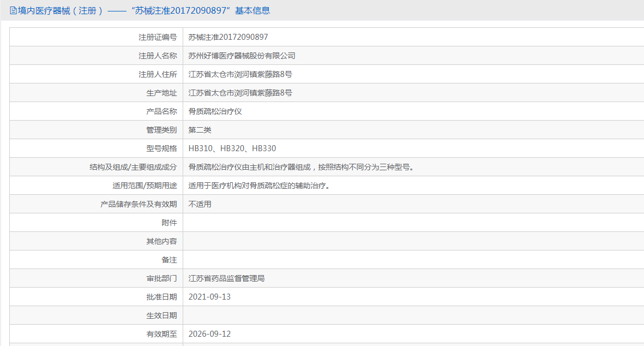Viewport: 644px width, 346px height.
Task: Click the label '其他内容'
Action: pos(161,241)
